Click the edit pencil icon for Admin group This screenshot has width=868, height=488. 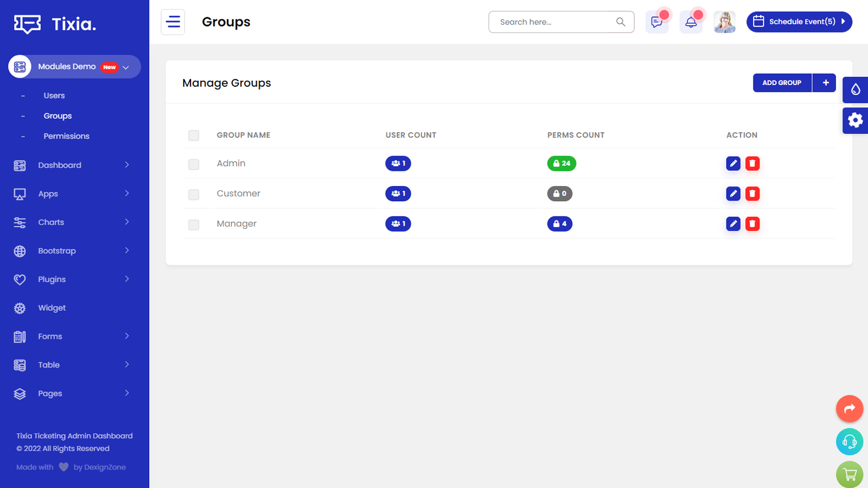[x=733, y=163]
